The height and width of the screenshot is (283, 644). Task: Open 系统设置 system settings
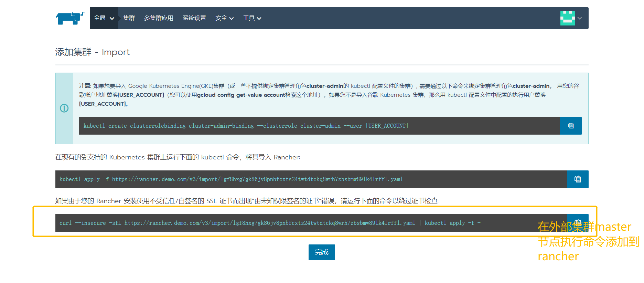194,18
